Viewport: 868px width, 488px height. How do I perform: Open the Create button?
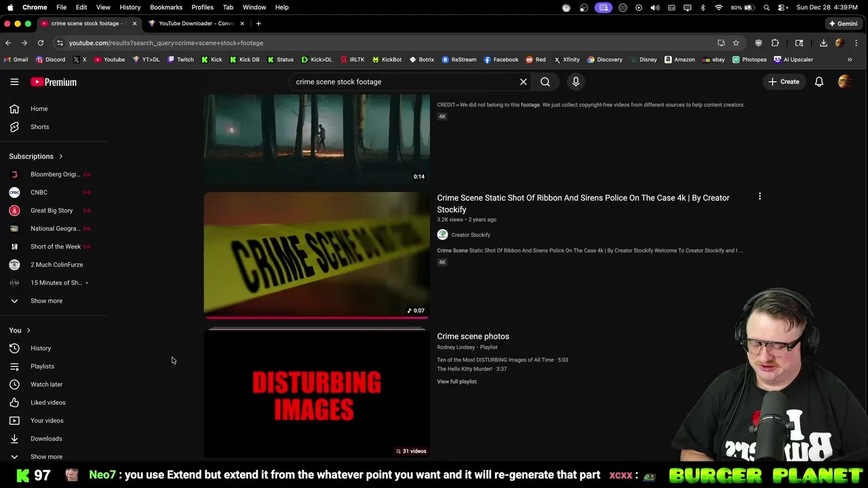point(784,82)
